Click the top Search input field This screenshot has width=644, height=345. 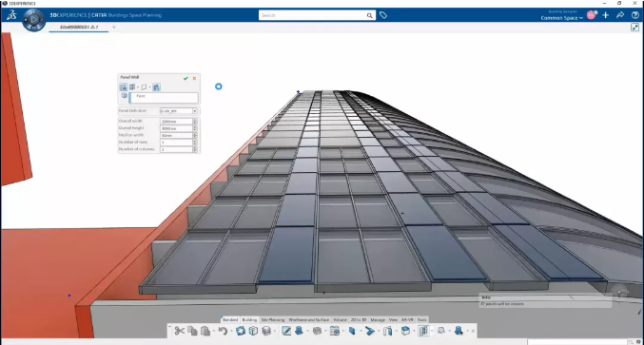[312, 15]
